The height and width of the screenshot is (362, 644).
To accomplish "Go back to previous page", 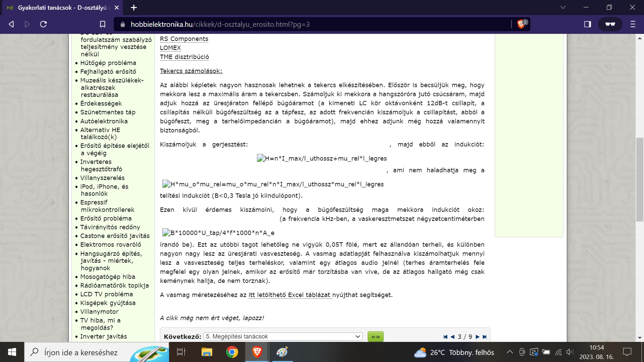I will pos(11,24).
